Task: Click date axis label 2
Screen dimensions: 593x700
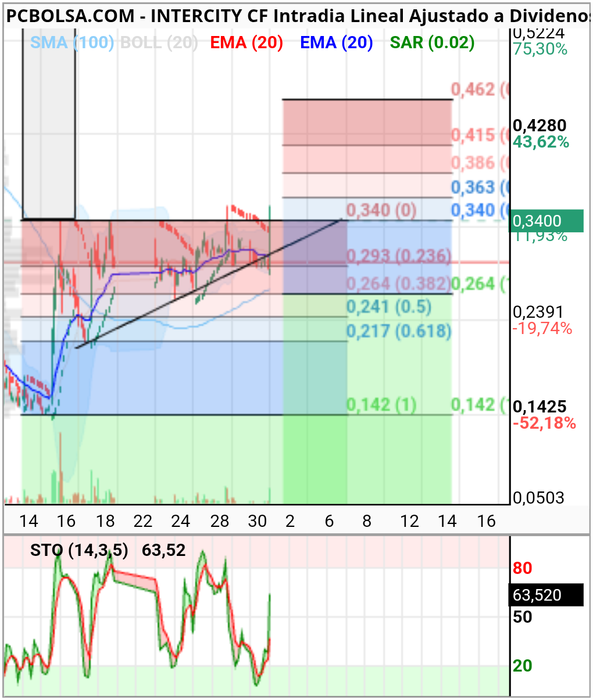Action: 290,520
